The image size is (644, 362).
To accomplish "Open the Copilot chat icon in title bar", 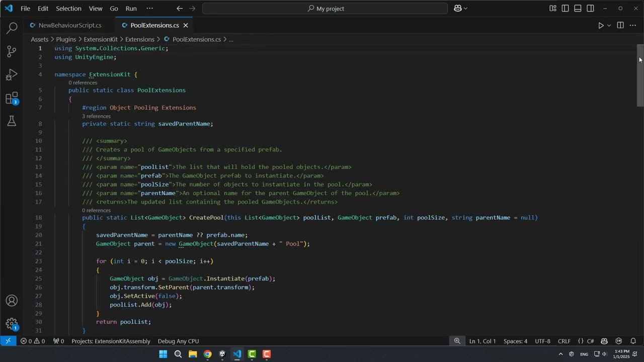I will [x=458, y=9].
